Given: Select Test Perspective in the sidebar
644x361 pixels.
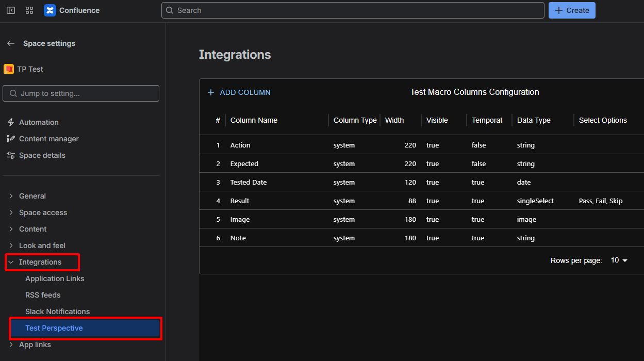Looking at the screenshot, I should [54, 328].
